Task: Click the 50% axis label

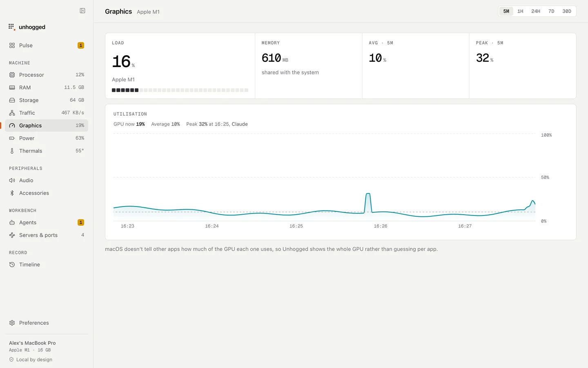Action: coord(545,177)
